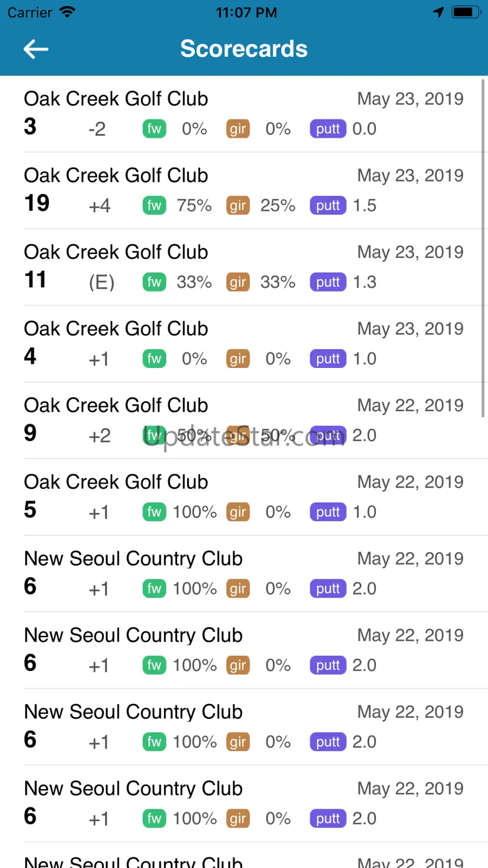This screenshot has width=488, height=868.
Task: Open the Oak Creek scorecard with score 4
Action: pos(243,344)
